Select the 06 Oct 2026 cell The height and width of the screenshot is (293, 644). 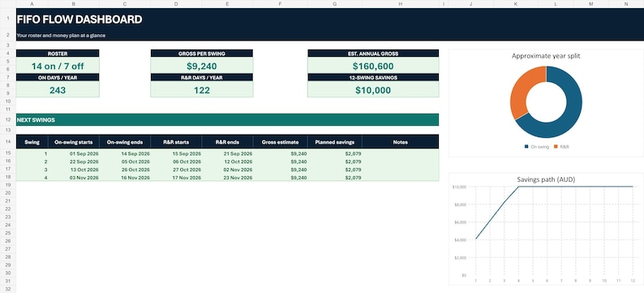click(x=176, y=162)
